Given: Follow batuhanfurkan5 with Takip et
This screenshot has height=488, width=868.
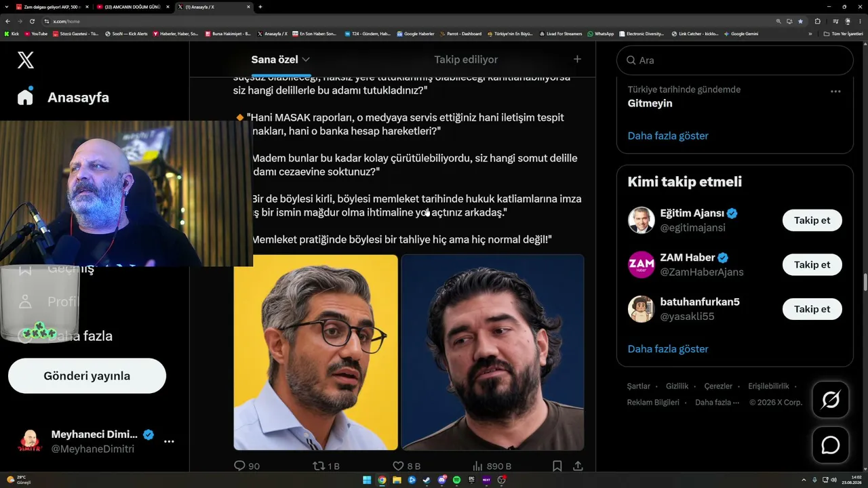Looking at the screenshot, I should click(812, 309).
